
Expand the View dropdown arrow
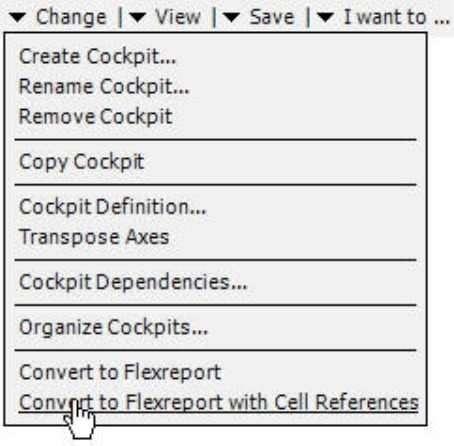[x=137, y=17]
